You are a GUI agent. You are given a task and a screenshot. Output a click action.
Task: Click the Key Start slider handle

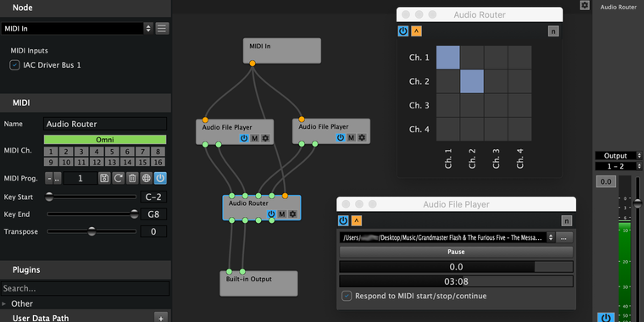[49, 197]
